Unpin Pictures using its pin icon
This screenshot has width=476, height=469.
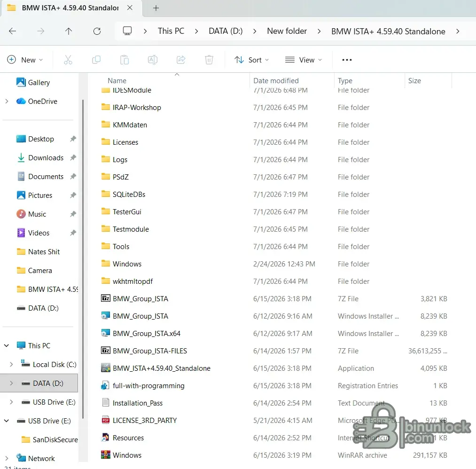tap(73, 195)
